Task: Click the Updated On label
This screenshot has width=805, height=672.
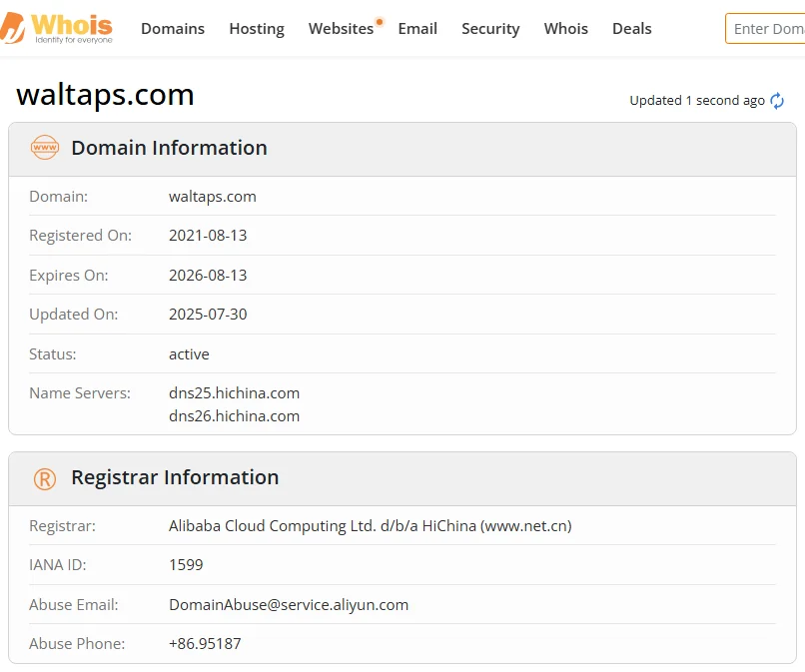Action: point(74,315)
